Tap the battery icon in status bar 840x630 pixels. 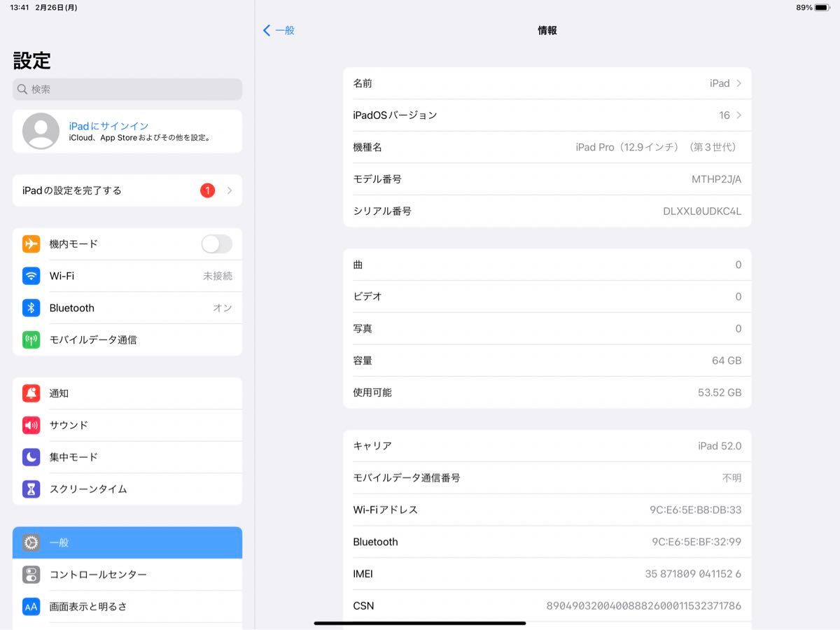pos(822,8)
